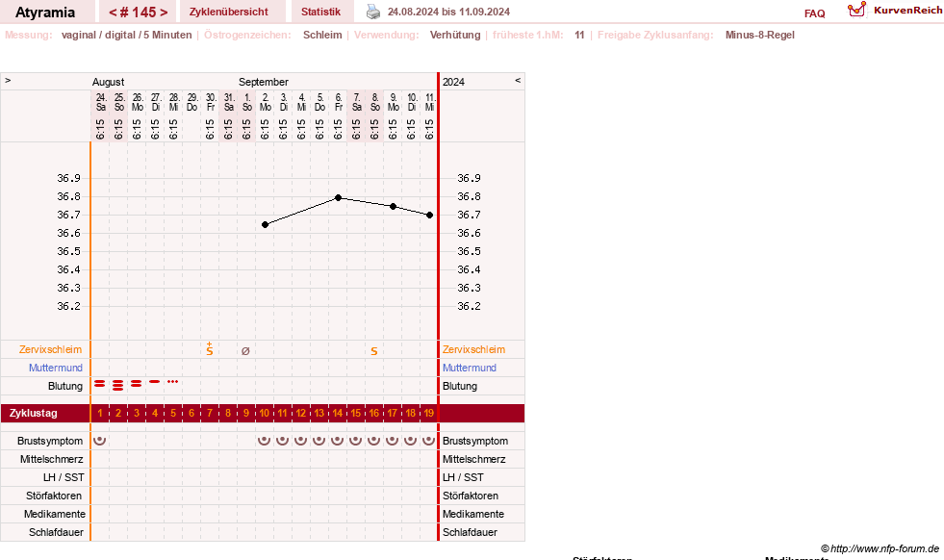944x560 pixels.
Task: Click the Schleim value after Östrogenzeichen
Action: tap(322, 35)
